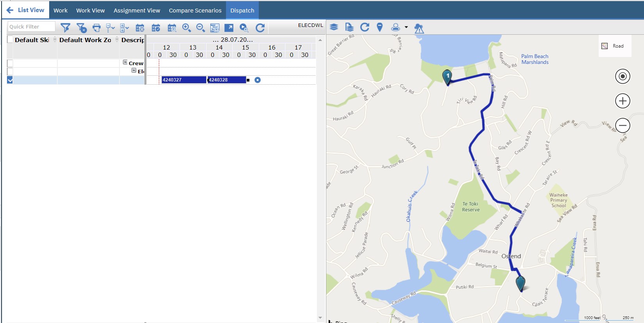
Task: Click the weather warning cloud icon
Action: [x=419, y=28]
